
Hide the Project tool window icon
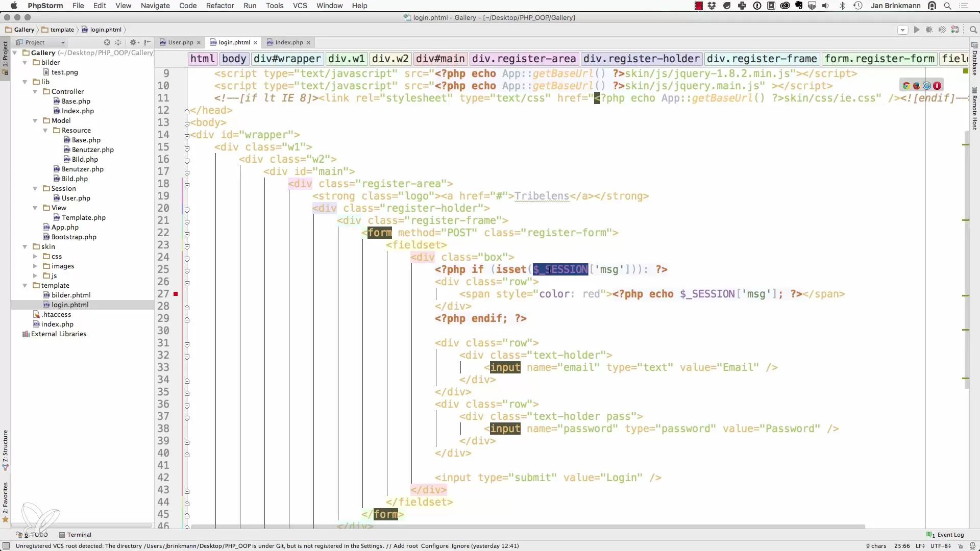coord(148,42)
